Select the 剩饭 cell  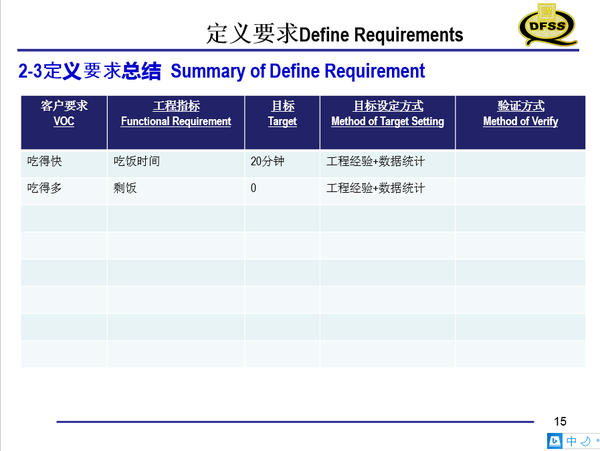point(176,190)
